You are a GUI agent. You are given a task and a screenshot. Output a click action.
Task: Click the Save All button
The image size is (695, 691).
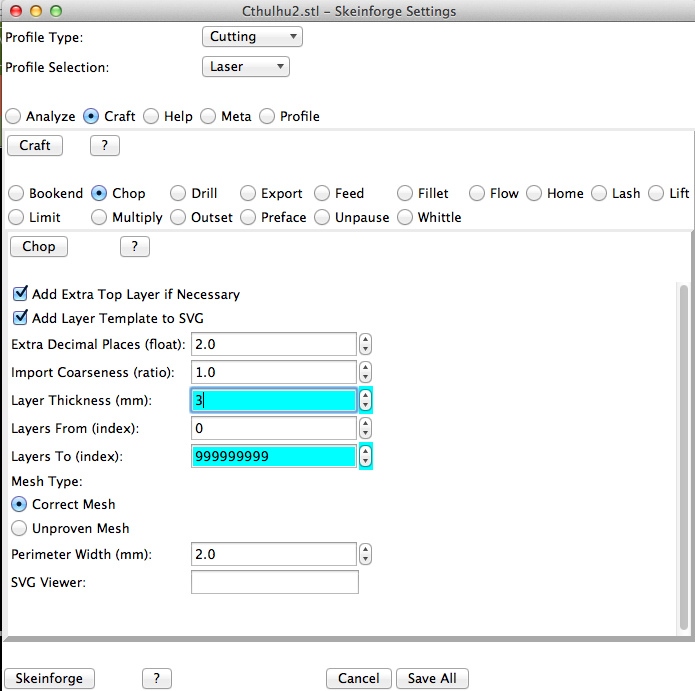432,679
